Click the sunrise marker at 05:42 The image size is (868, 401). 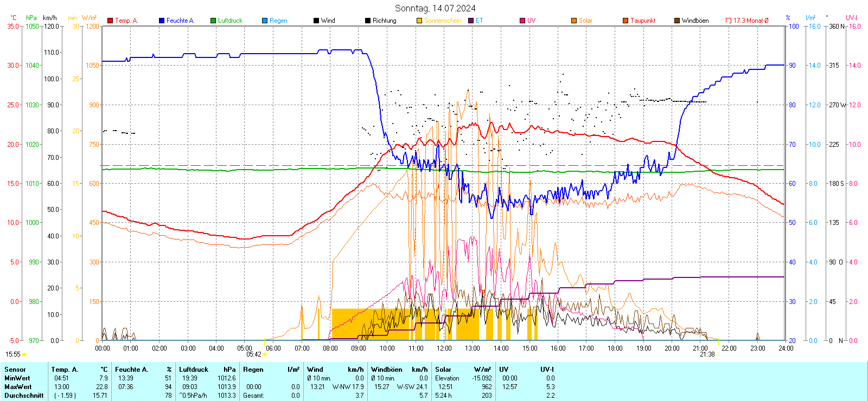coord(265,354)
